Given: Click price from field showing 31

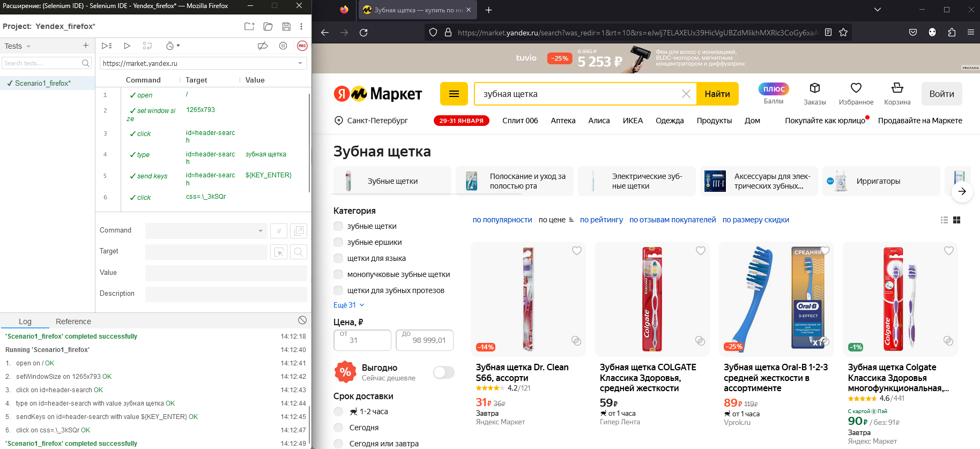Looking at the screenshot, I should point(362,340).
